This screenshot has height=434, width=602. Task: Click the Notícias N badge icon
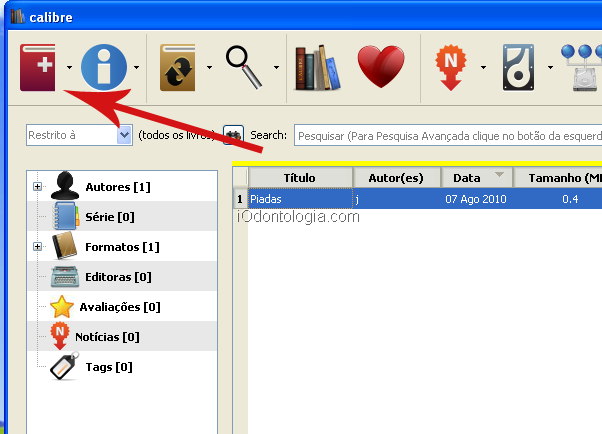(60, 336)
